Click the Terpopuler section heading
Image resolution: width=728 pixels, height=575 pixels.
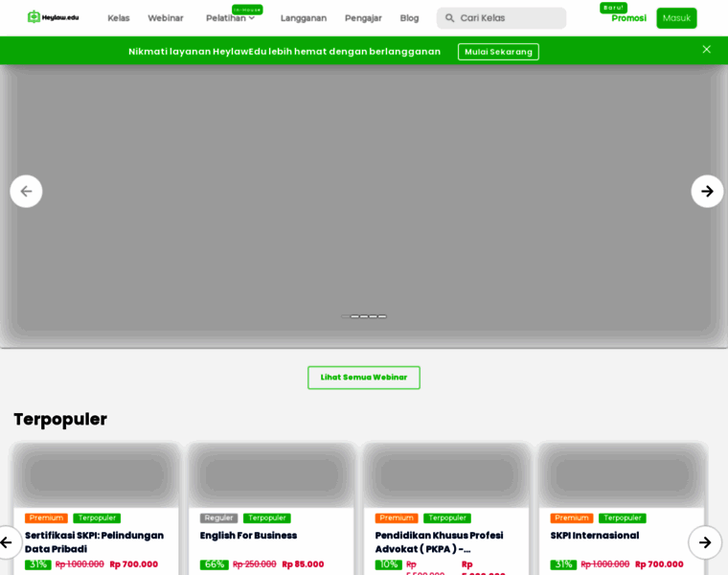[60, 419]
